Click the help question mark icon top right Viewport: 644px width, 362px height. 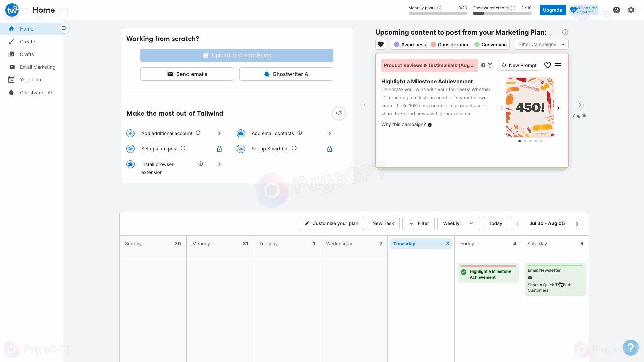click(616, 10)
